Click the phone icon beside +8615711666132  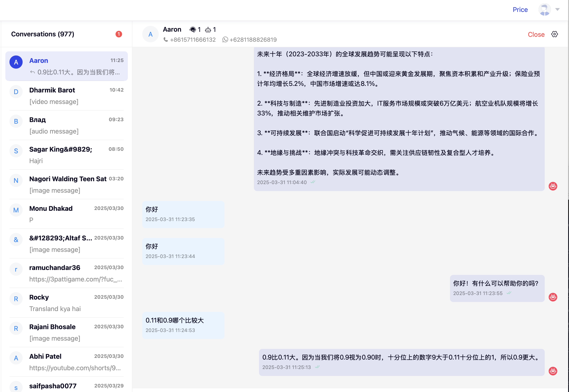(x=166, y=39)
